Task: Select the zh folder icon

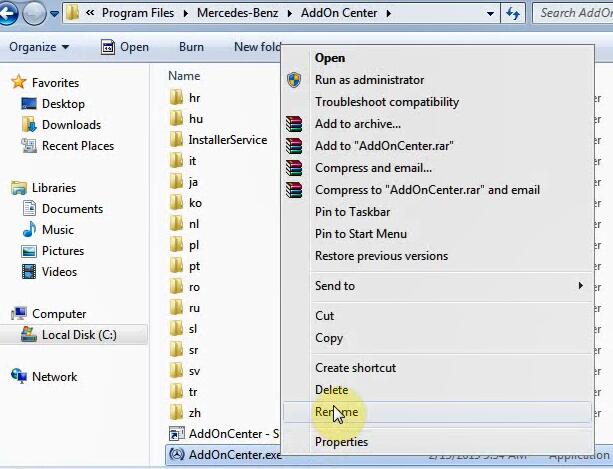Action: pyautogui.click(x=176, y=413)
